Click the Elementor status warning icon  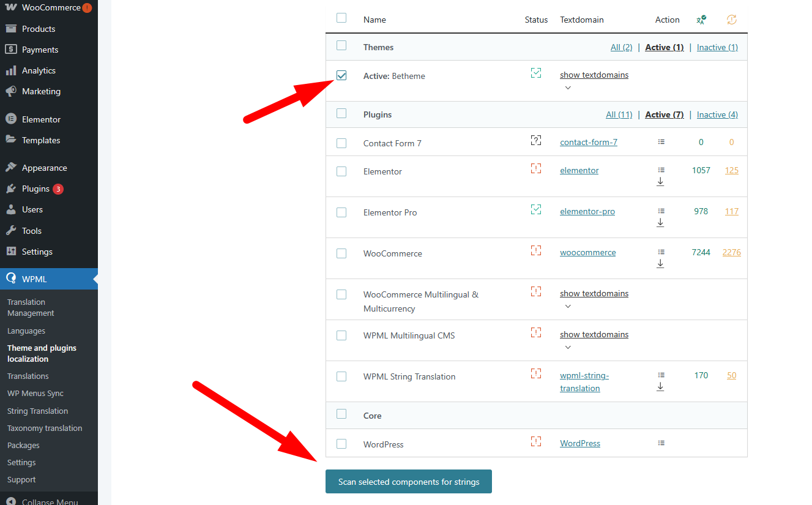536,169
